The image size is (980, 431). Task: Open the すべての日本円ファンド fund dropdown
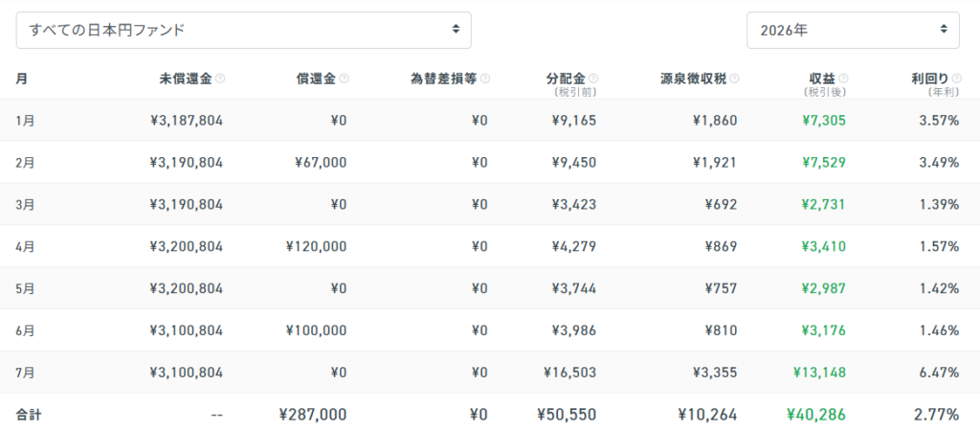(x=243, y=30)
